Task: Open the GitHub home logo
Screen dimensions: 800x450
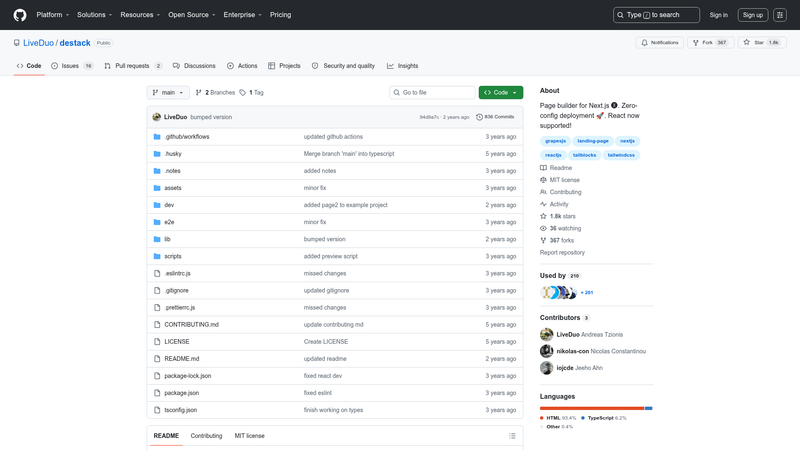Action: pos(20,15)
